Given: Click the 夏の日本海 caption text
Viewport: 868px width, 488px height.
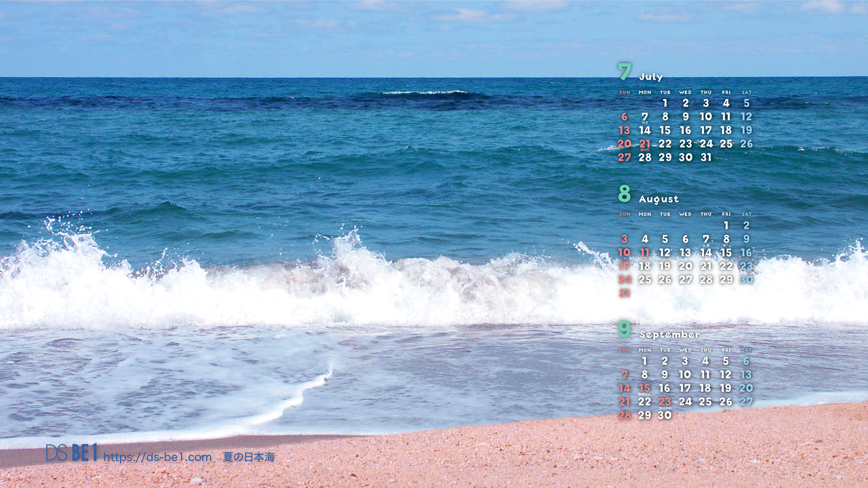Looking at the screenshot, I should tap(249, 457).
